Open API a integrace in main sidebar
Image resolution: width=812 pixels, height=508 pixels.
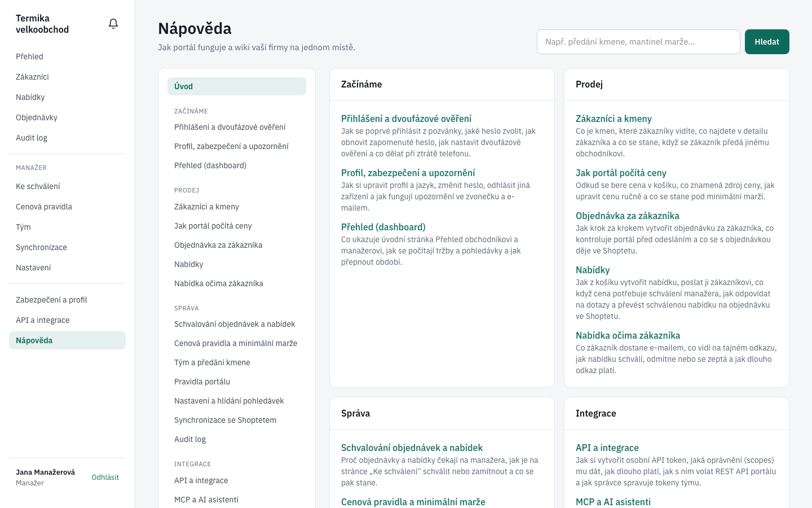(x=67, y=320)
